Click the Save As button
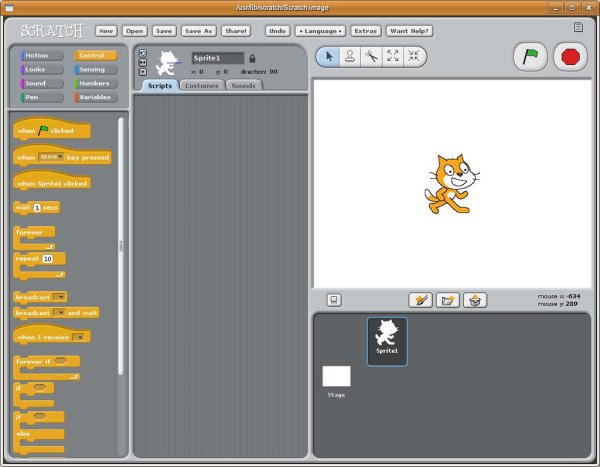Viewport: 600px width, 467px height. coord(198,31)
